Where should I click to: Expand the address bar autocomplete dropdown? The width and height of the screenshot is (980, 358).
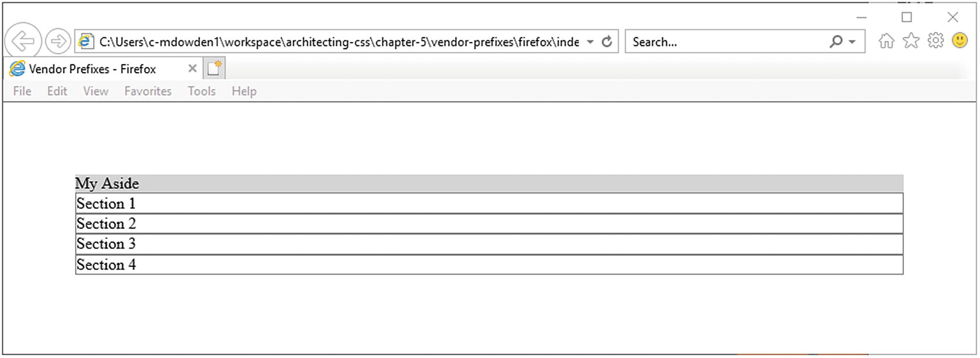(590, 42)
